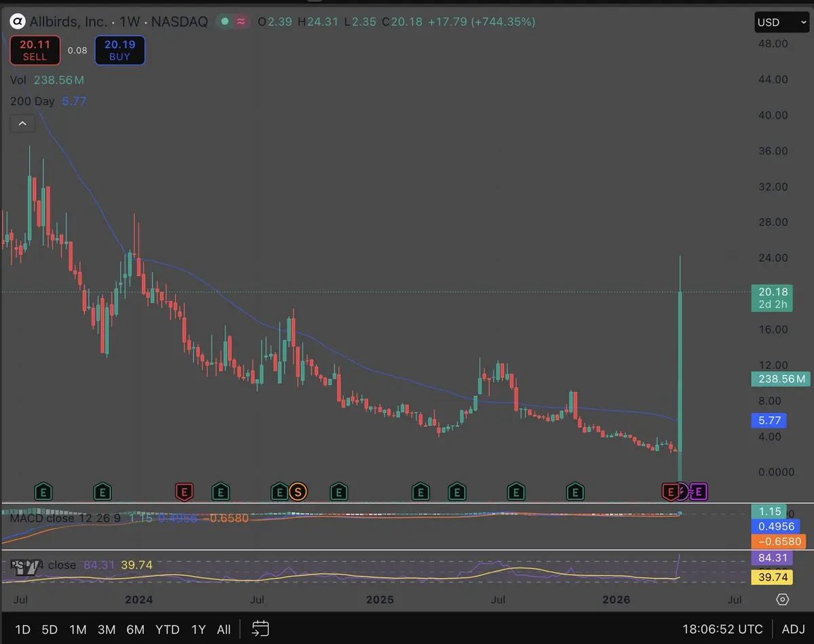Click the open value O 2.39
The image size is (814, 644).
click(x=275, y=22)
